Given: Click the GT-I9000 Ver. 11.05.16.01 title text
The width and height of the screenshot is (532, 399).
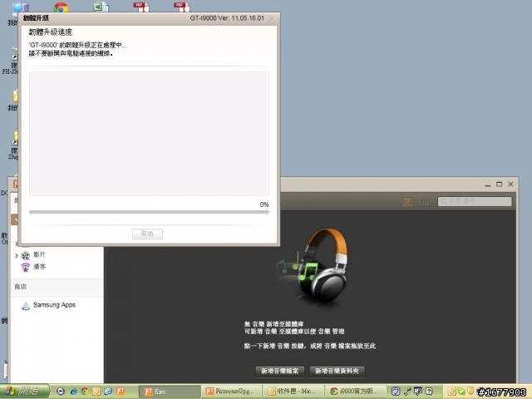Looking at the screenshot, I should pyautogui.click(x=227, y=18).
